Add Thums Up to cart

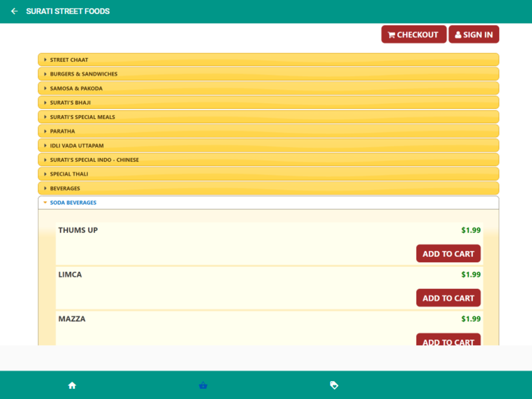tap(448, 253)
